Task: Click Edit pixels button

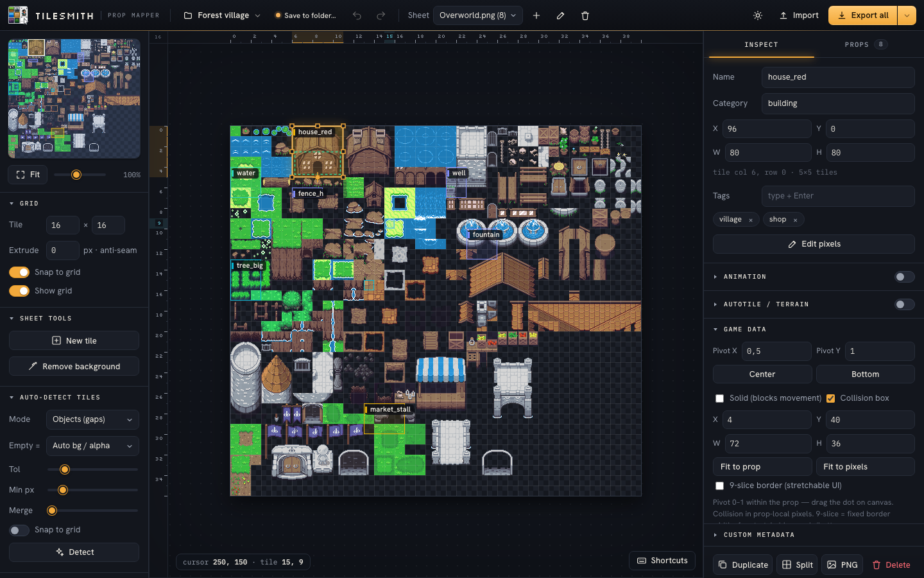Action: point(814,244)
